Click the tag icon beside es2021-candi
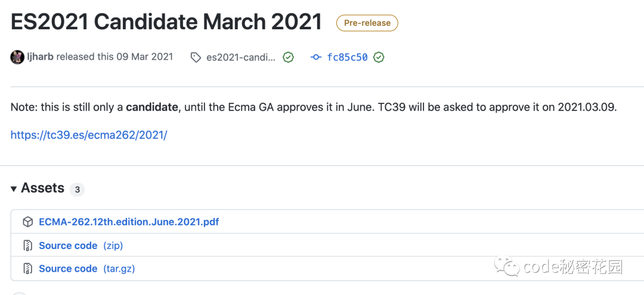Screen dimensions: 644x295 tap(196, 57)
